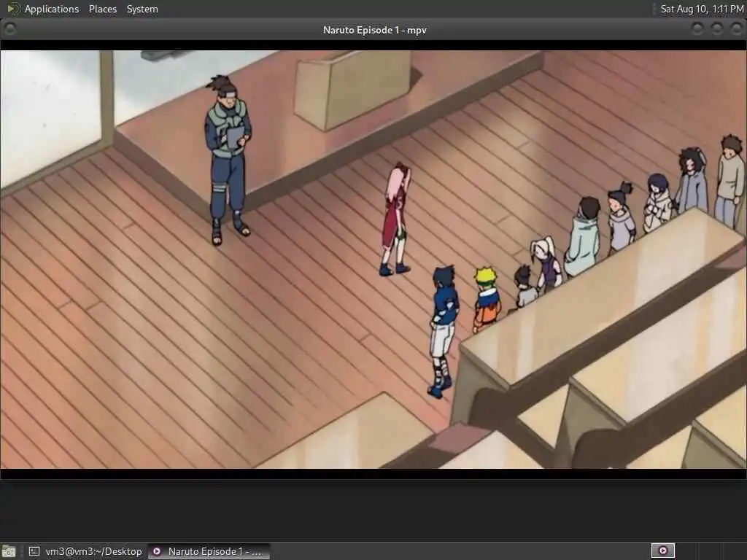Close the Naruto Episode 1 mpv window
The image size is (747, 560).
click(736, 29)
